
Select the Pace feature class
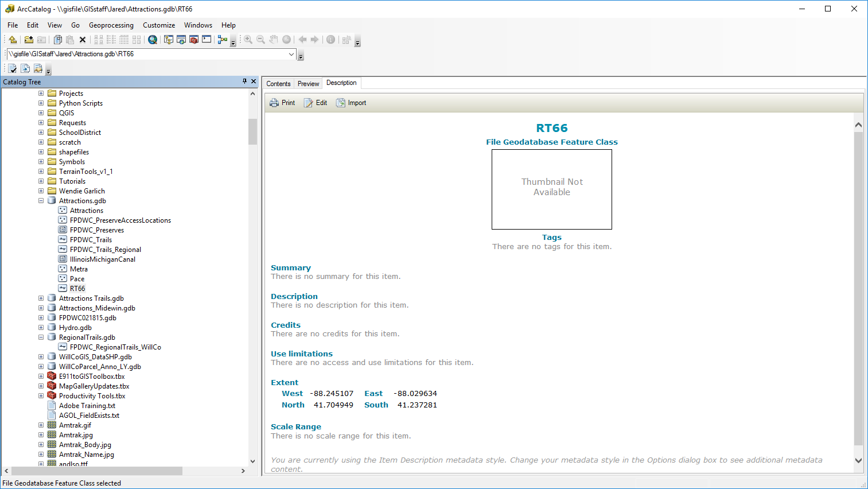point(77,279)
